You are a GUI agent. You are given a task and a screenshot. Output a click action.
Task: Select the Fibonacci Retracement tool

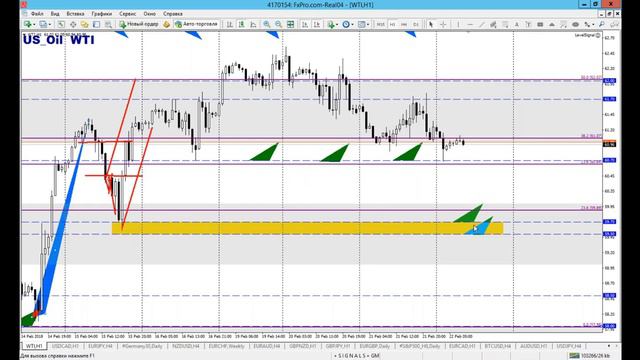[505, 24]
